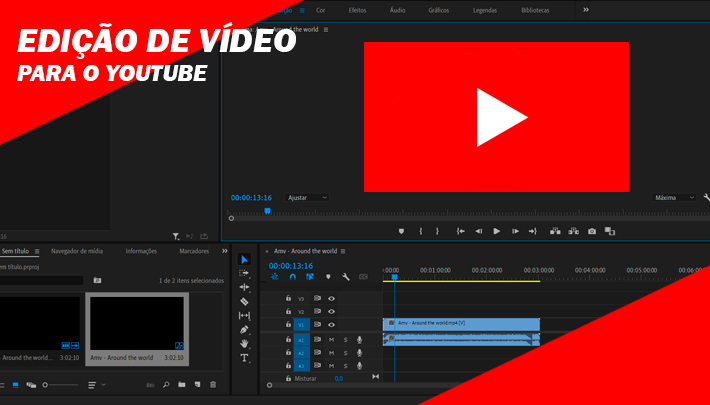
Task: Play the program monitor sequence
Action: [497, 231]
